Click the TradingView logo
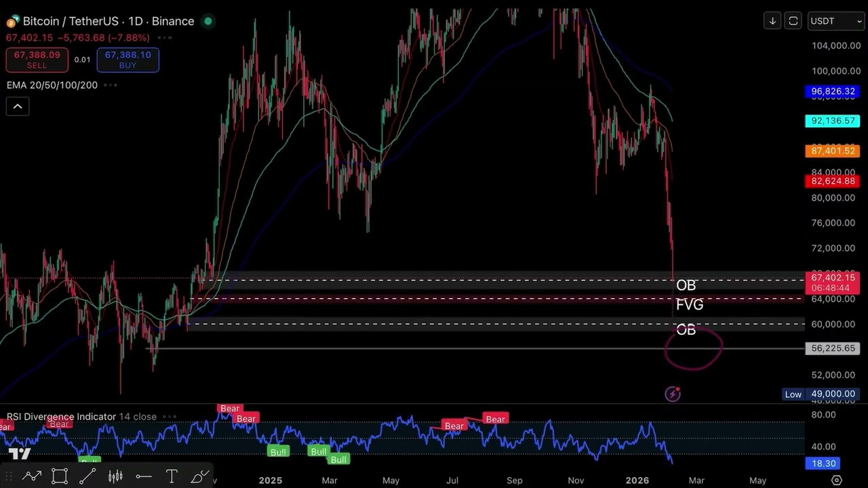Viewport: 868px width, 488px height. pos(20,454)
